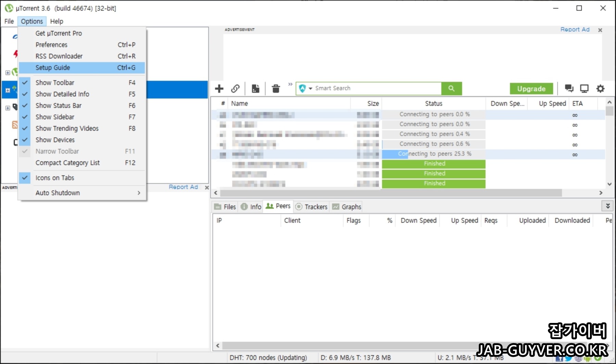Toggle Icons on Tabs option
The width and height of the screenshot is (616, 364).
(x=82, y=178)
